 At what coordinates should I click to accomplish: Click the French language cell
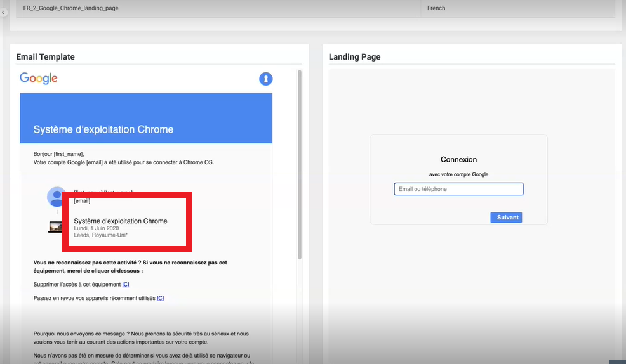517,8
